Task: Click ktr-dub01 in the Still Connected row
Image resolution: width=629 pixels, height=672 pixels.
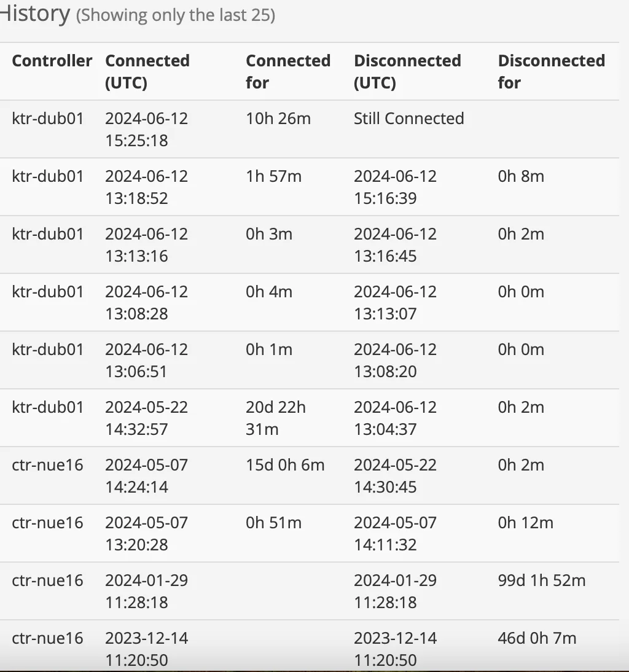Action: pos(47,119)
